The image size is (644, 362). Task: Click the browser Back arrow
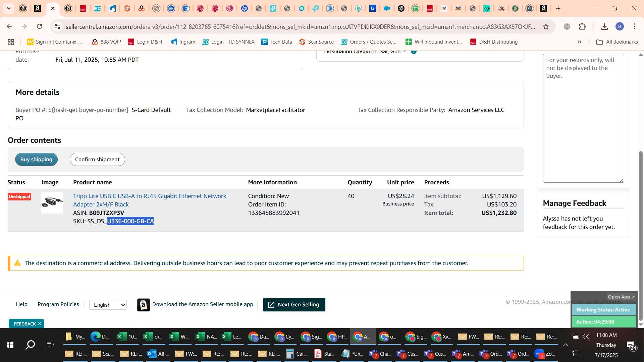pos(9,26)
